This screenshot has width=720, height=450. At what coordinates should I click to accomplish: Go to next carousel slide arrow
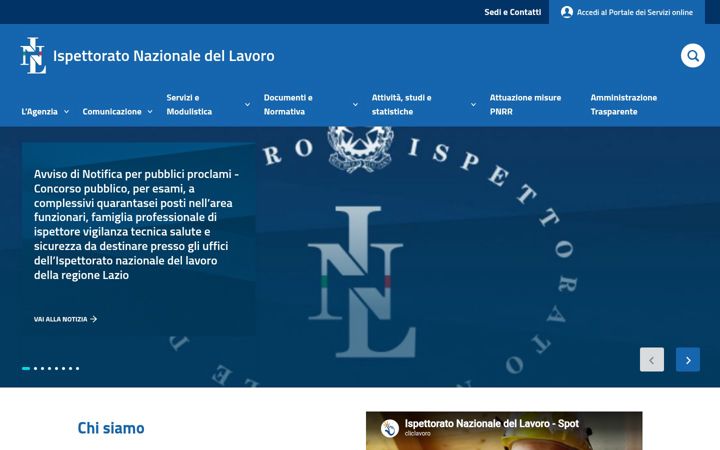click(687, 360)
